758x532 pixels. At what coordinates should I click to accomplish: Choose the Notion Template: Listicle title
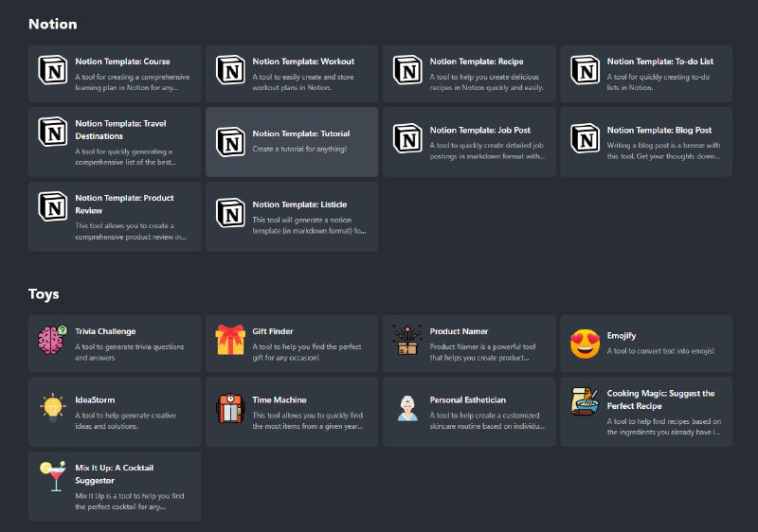(x=299, y=204)
